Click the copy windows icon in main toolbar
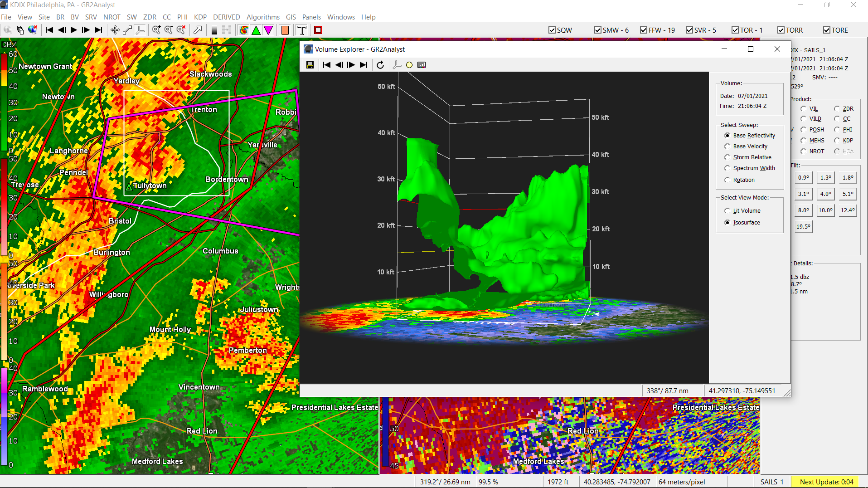The height and width of the screenshot is (488, 868). click(20, 30)
